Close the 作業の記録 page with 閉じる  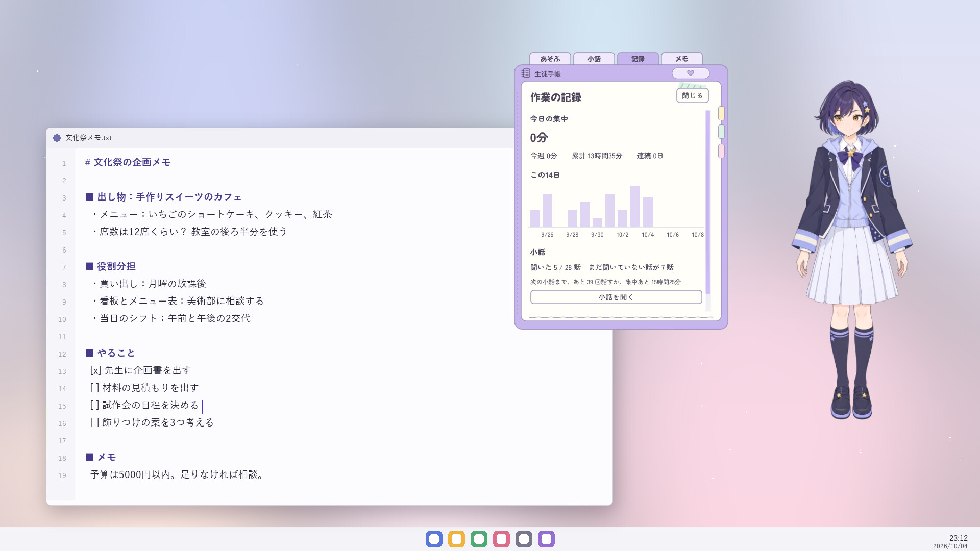[x=692, y=95]
